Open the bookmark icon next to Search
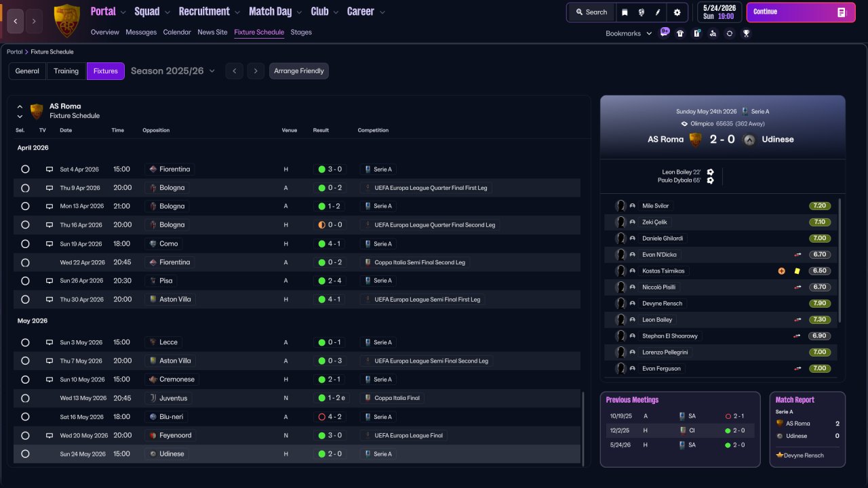Viewport: 868px width, 488px height. (x=625, y=12)
